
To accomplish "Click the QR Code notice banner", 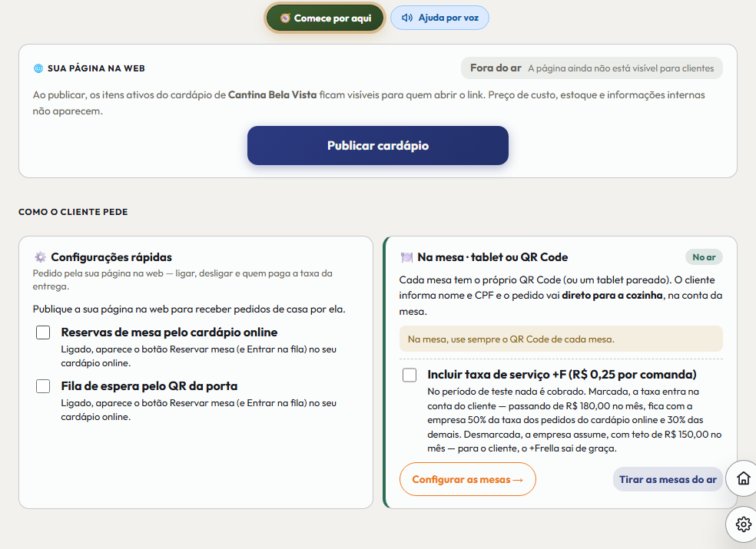I will 561,339.
